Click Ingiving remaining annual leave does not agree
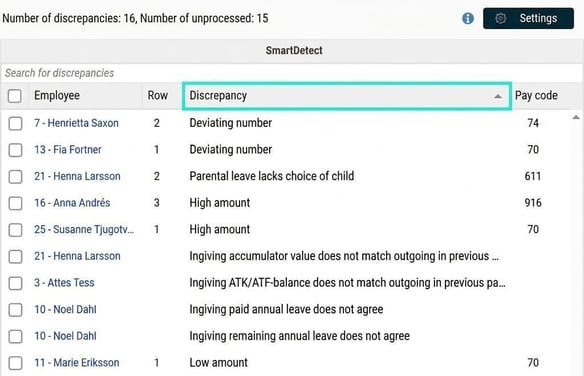Screen dimensions: 584x376 tap(299, 336)
